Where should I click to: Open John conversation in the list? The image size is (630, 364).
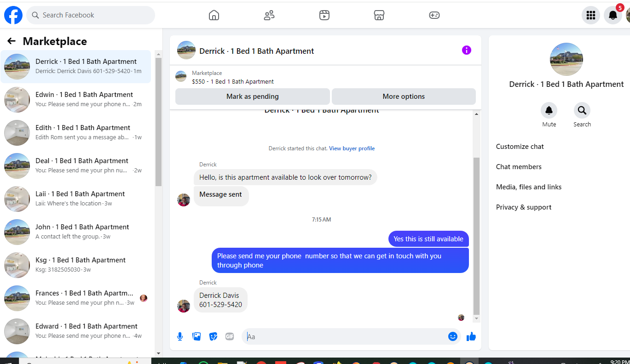pyautogui.click(x=76, y=232)
